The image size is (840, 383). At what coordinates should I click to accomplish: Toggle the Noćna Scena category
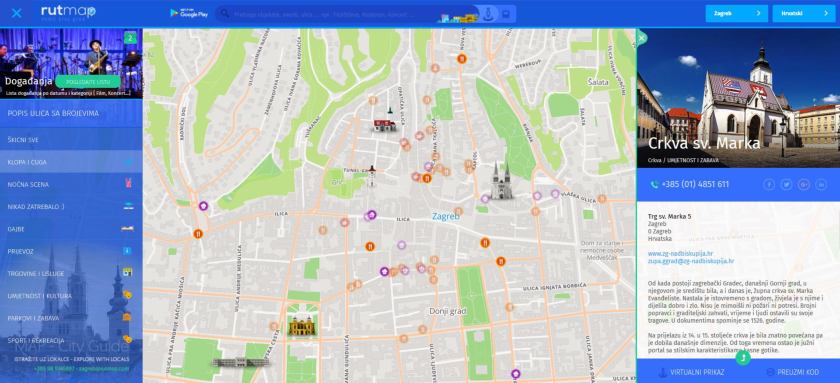pos(71,184)
